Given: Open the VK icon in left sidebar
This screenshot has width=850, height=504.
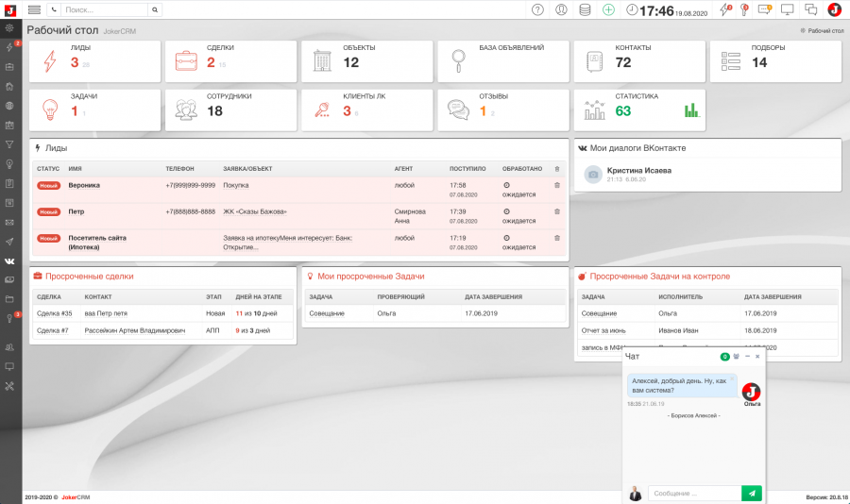Looking at the screenshot, I should click(9, 260).
